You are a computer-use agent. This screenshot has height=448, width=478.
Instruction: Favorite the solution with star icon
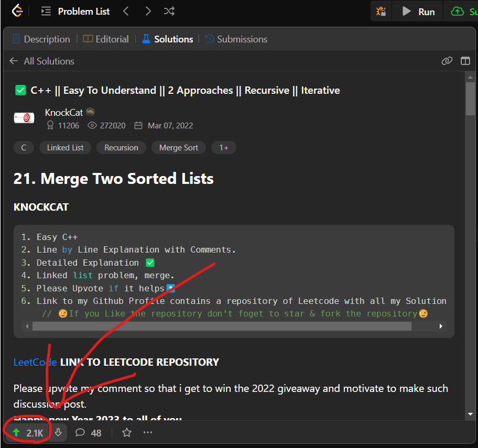126,433
